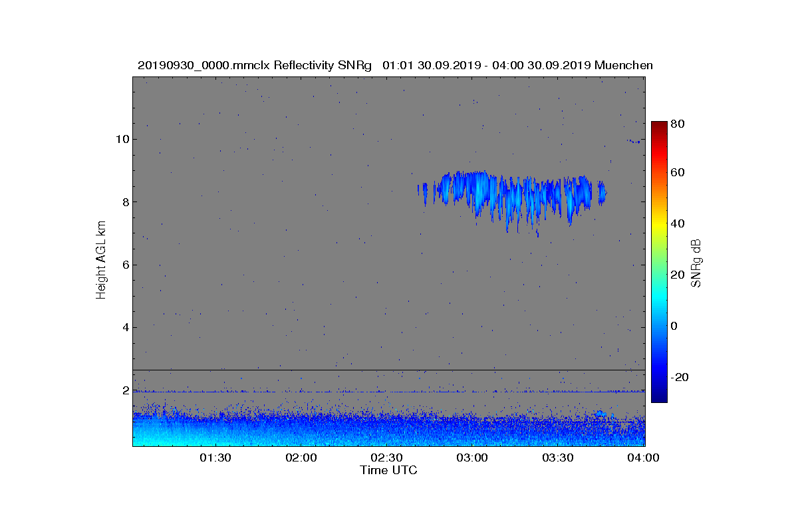This screenshot has width=798, height=532.
Task: Click the 'Time UTC' axis label
Action: click(389, 470)
